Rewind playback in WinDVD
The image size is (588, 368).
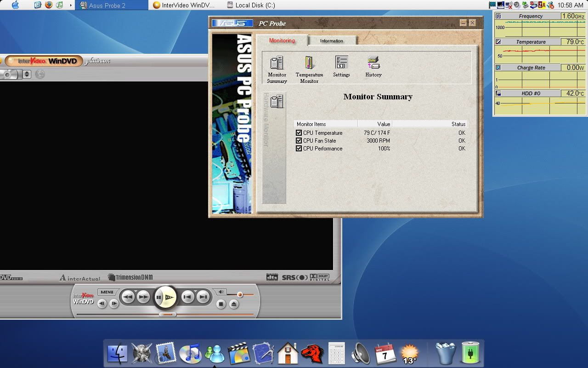click(128, 297)
